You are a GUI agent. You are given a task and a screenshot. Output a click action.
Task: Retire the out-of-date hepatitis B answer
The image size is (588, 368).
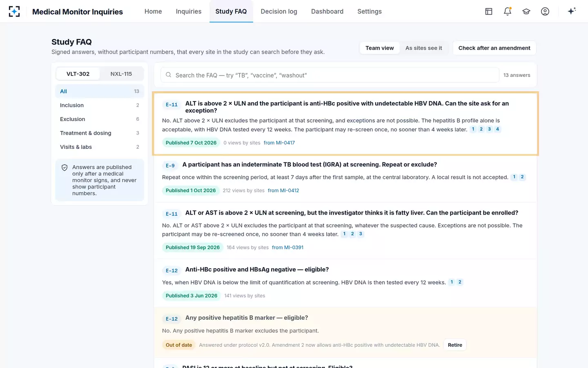coord(455,345)
